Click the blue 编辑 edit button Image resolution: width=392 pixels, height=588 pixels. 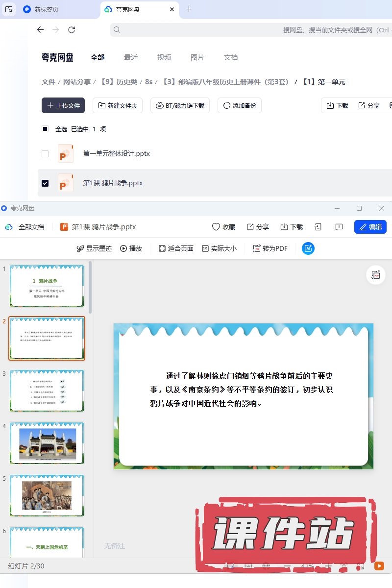pyautogui.click(x=370, y=227)
